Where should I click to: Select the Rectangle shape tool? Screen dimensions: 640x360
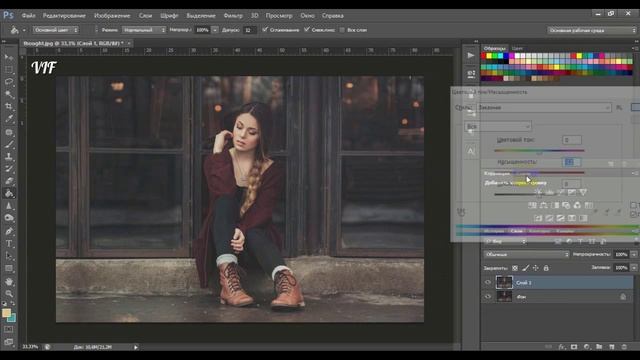pyautogui.click(x=9, y=269)
